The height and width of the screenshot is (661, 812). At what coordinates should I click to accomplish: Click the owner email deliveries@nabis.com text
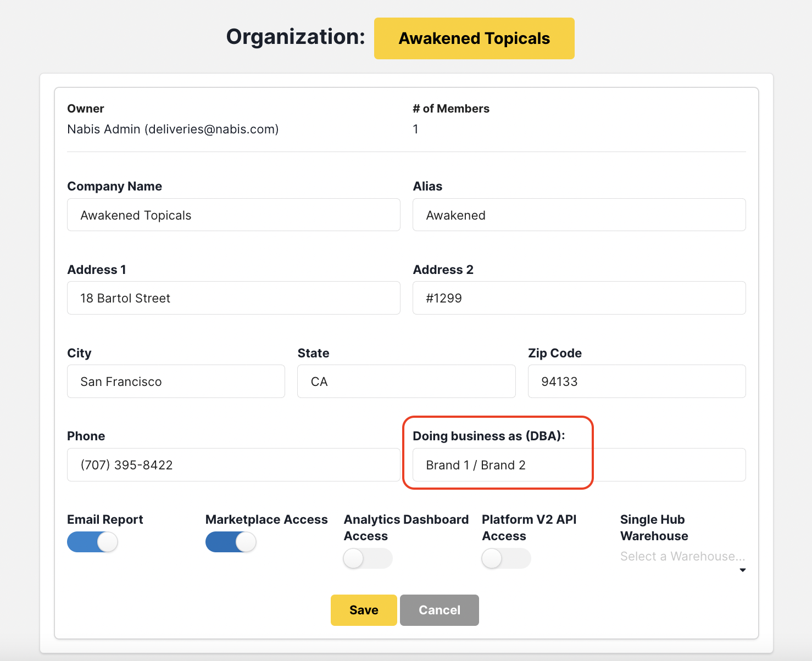coord(212,129)
